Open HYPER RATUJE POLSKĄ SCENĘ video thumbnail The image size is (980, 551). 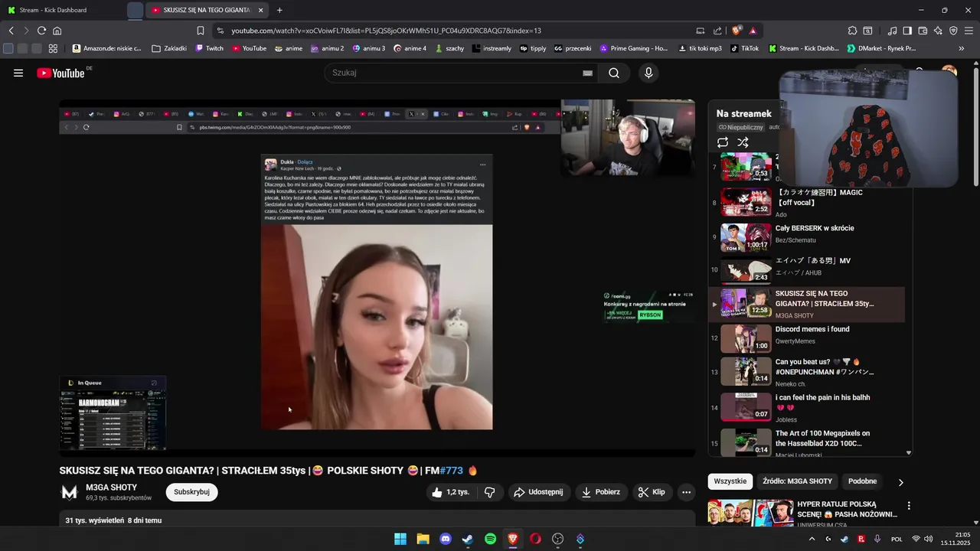(750, 513)
